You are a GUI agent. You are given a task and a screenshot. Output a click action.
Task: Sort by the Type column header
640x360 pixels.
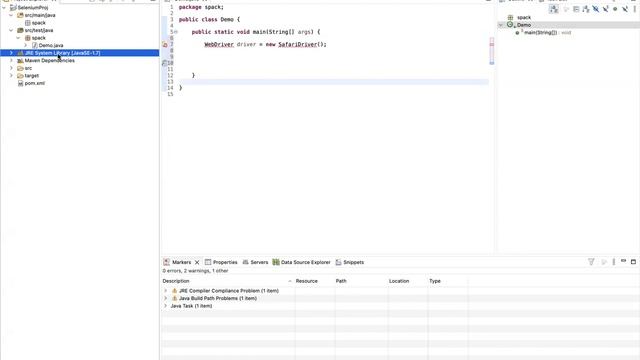coord(447,281)
